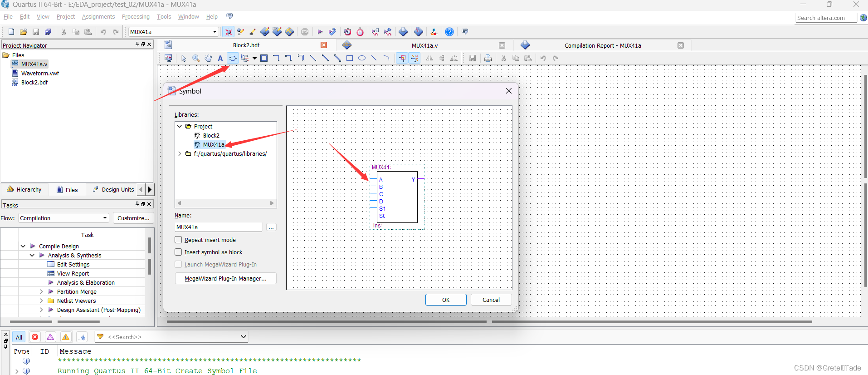Image resolution: width=868 pixels, height=375 pixels.
Task: Switch to the Compilation Report tab
Action: (x=602, y=45)
